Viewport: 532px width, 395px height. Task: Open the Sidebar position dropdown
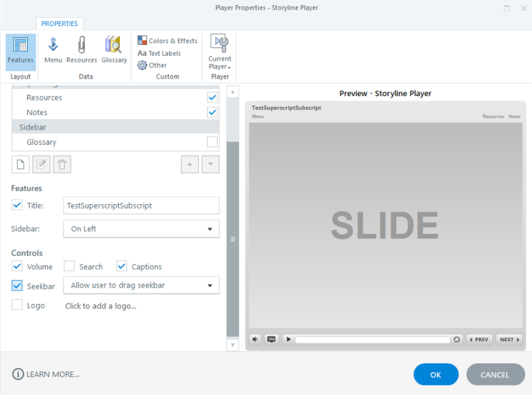click(x=141, y=229)
